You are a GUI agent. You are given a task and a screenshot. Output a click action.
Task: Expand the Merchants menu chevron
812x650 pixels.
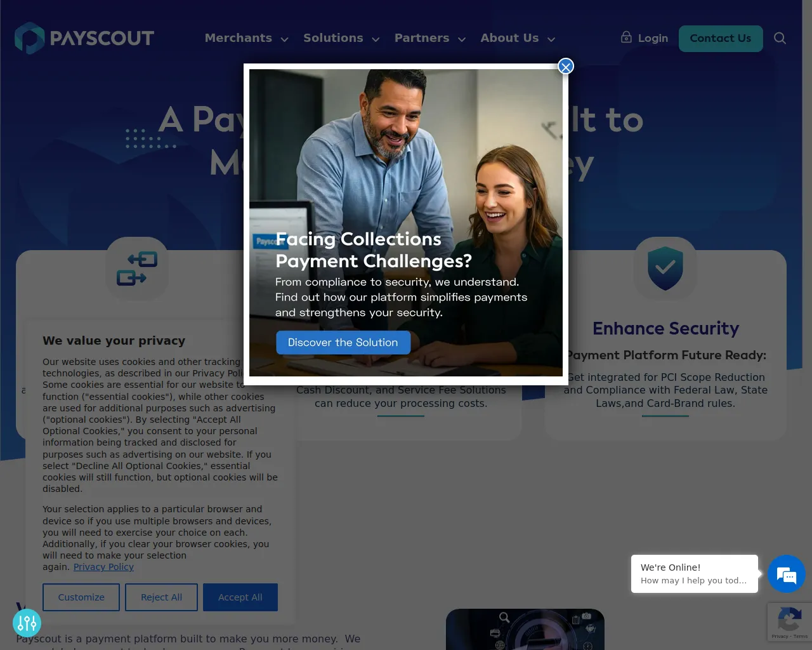285,39
